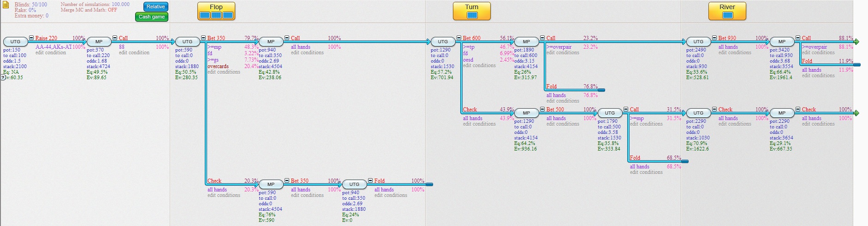Click the overcards condition
The height and width of the screenshot is (226, 868).
[x=218, y=66]
